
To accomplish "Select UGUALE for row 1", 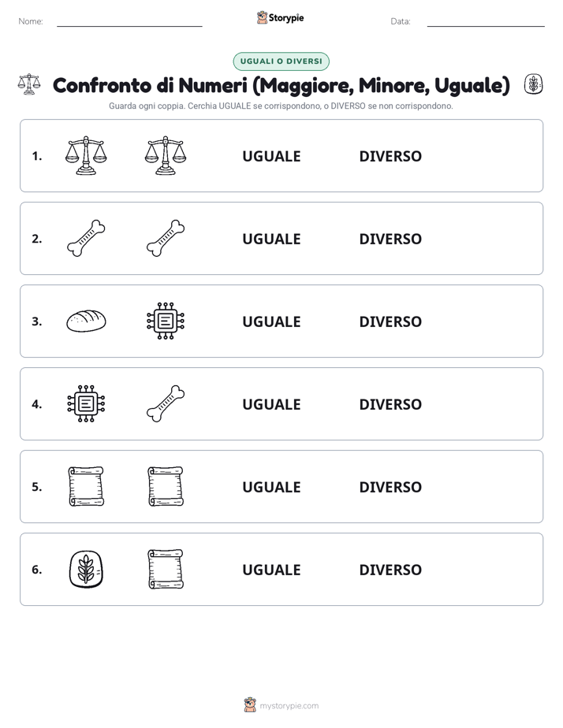I will click(x=271, y=156).
